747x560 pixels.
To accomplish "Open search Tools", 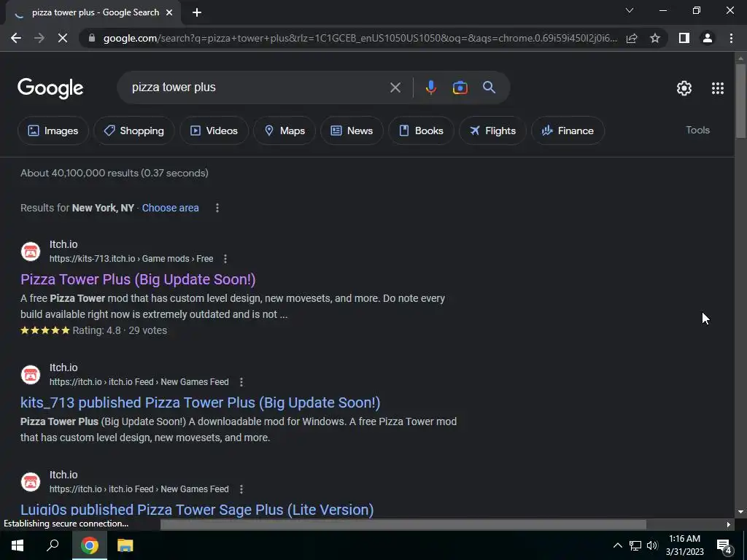I will pos(697,130).
